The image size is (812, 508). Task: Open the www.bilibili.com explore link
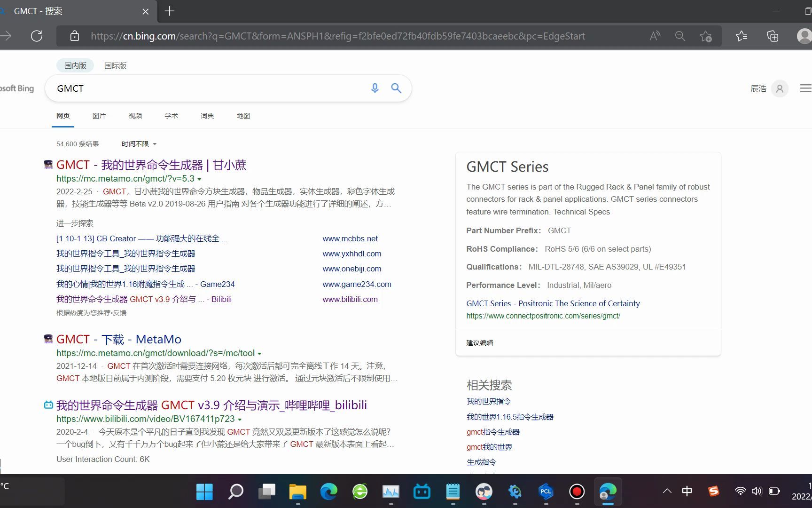pyautogui.click(x=350, y=299)
